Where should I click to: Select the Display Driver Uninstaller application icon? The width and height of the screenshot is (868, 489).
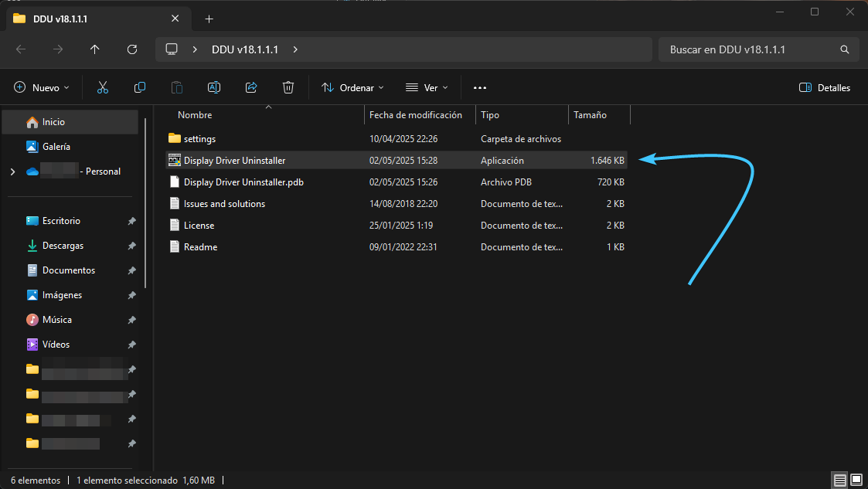click(175, 161)
